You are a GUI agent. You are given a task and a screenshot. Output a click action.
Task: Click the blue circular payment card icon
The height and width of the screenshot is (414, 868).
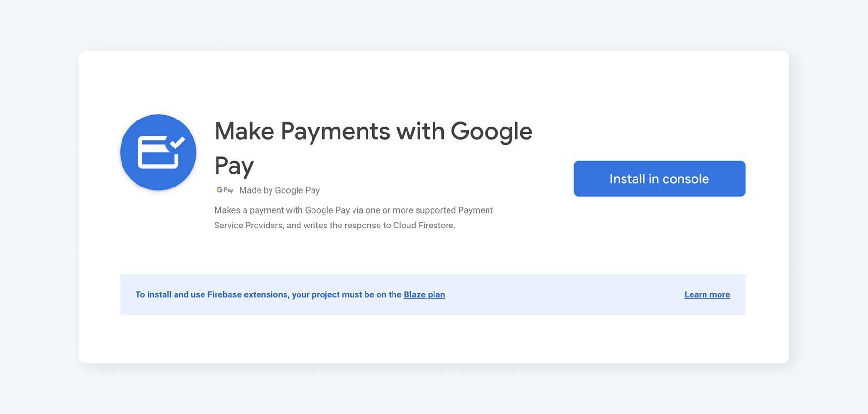[158, 152]
